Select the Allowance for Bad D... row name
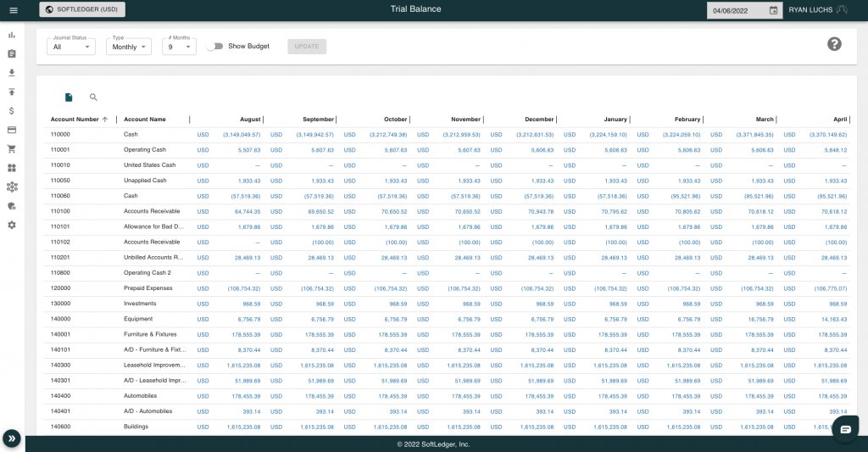Viewport: 868px width, 452px height. [x=154, y=226]
